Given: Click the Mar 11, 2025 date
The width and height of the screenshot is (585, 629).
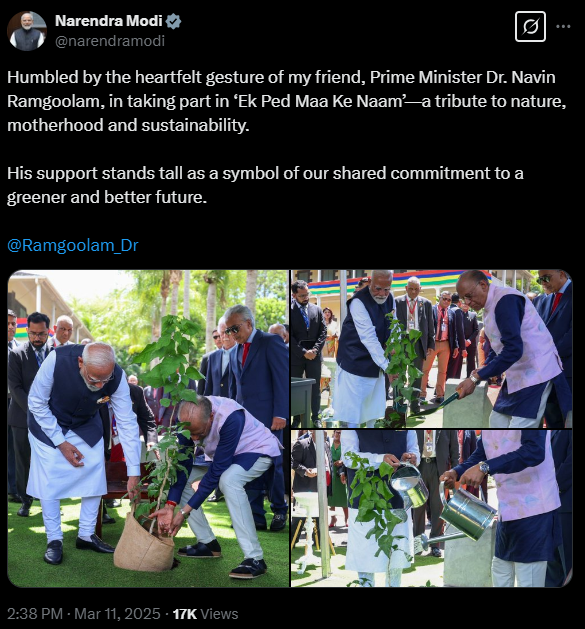Looking at the screenshot, I should coord(117,614).
